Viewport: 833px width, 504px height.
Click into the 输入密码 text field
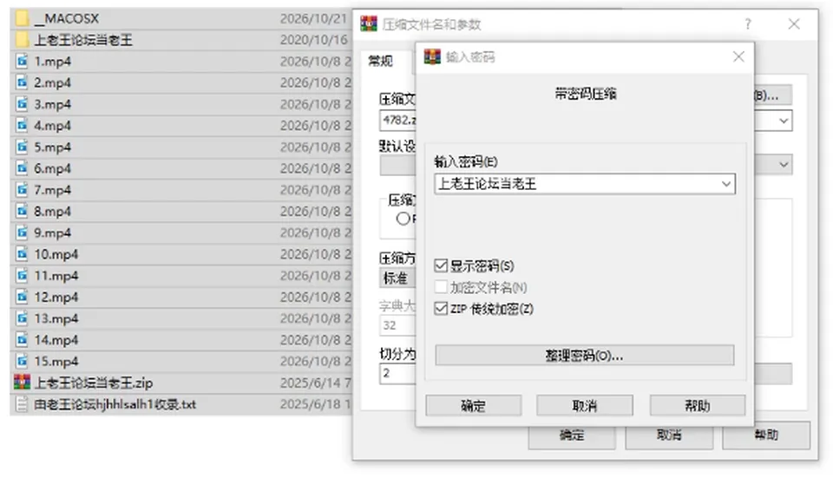pos(576,184)
